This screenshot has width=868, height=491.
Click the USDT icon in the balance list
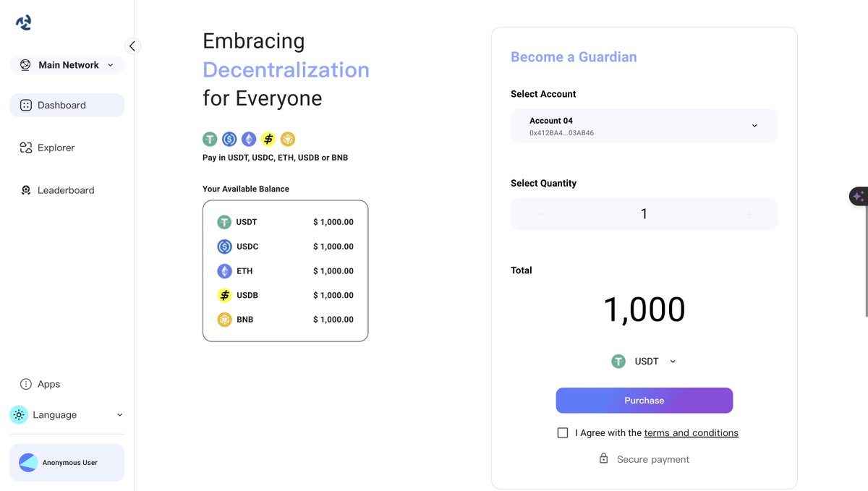pos(224,222)
